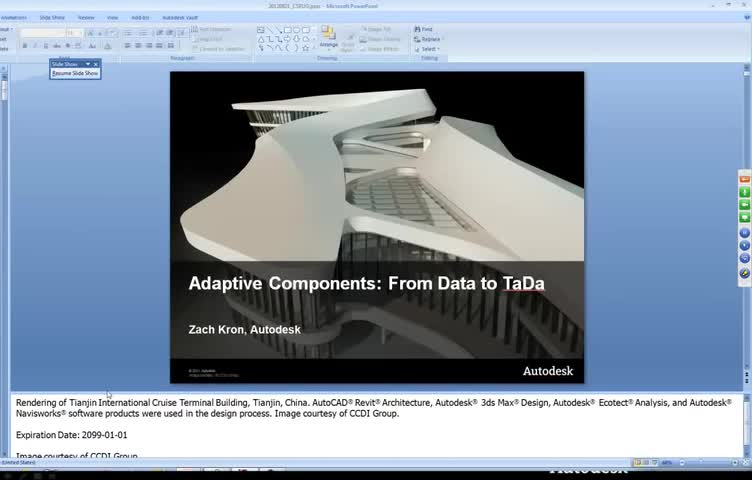Increase the list indent level
Image resolution: width=752 pixels, height=480 pixels.
click(170, 33)
